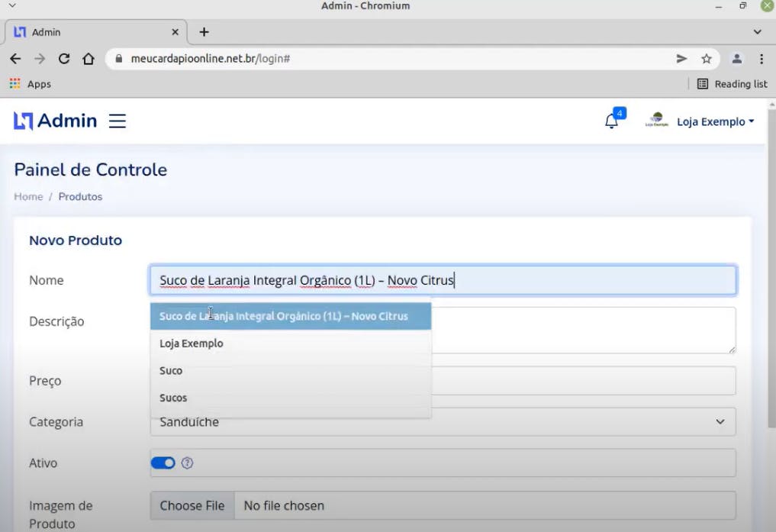Choose Sucos autocomplete suggestion
Screen dimensions: 776x532
[x=291, y=398]
